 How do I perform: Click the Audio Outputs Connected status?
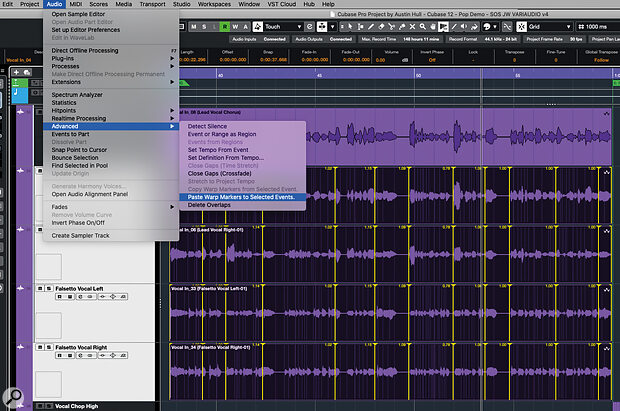tap(323, 39)
